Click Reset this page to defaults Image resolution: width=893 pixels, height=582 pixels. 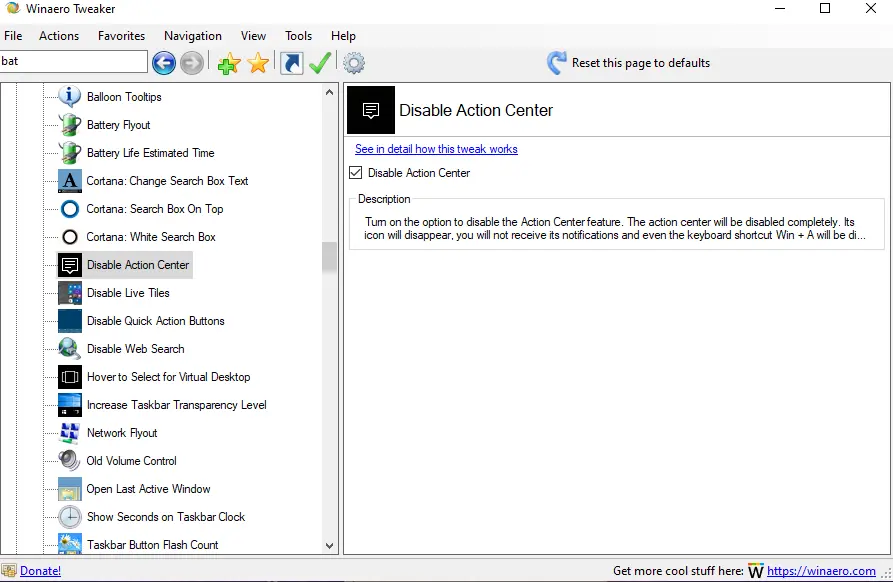641,63
